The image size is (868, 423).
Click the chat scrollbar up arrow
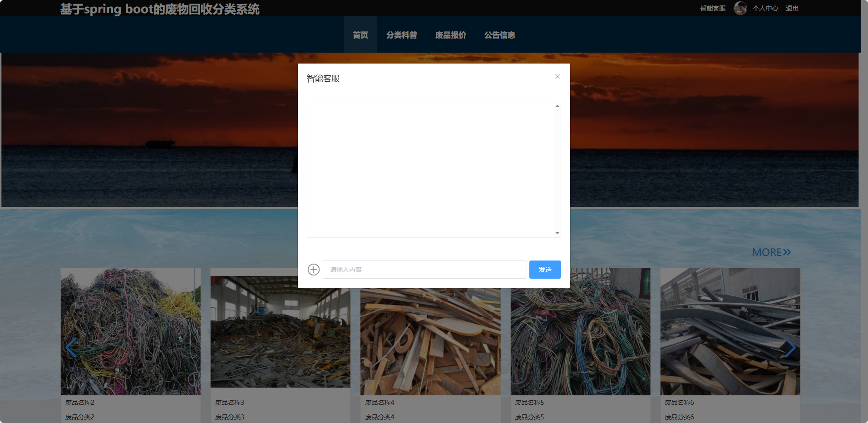[557, 106]
